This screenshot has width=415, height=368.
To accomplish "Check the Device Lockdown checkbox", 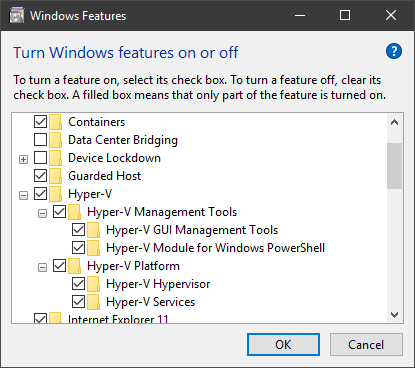I will click(x=40, y=158).
